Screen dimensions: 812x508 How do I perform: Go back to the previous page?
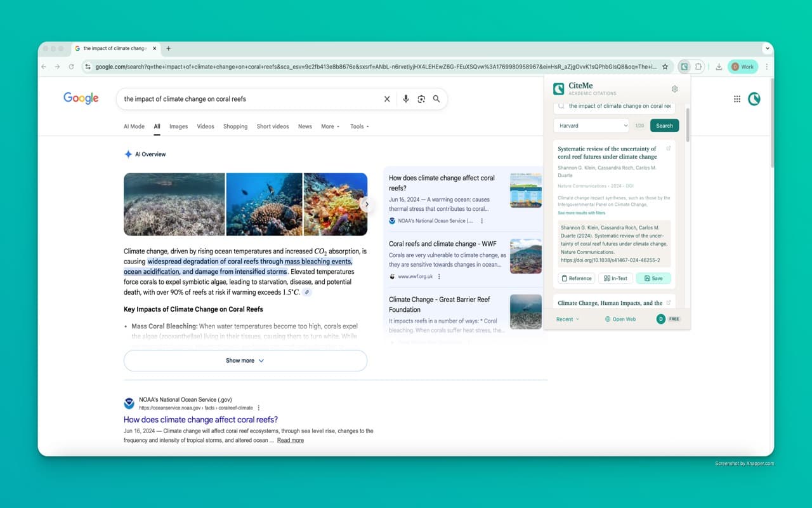click(44, 67)
